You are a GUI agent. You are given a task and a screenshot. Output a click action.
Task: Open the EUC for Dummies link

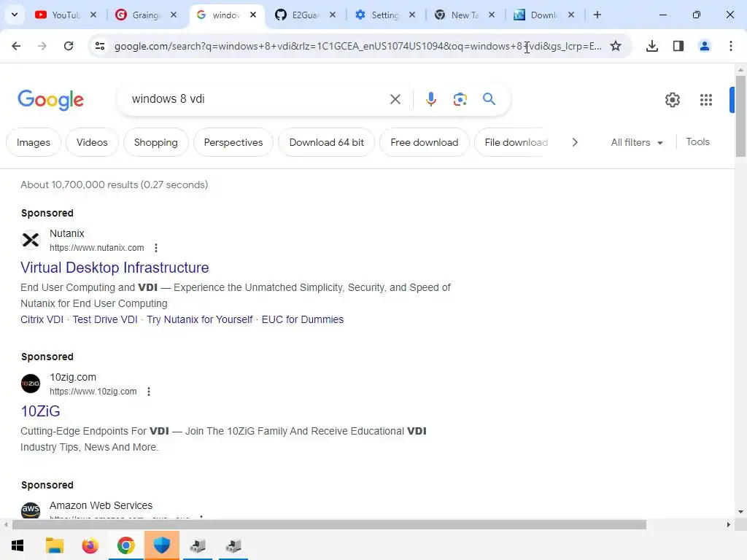tap(303, 319)
